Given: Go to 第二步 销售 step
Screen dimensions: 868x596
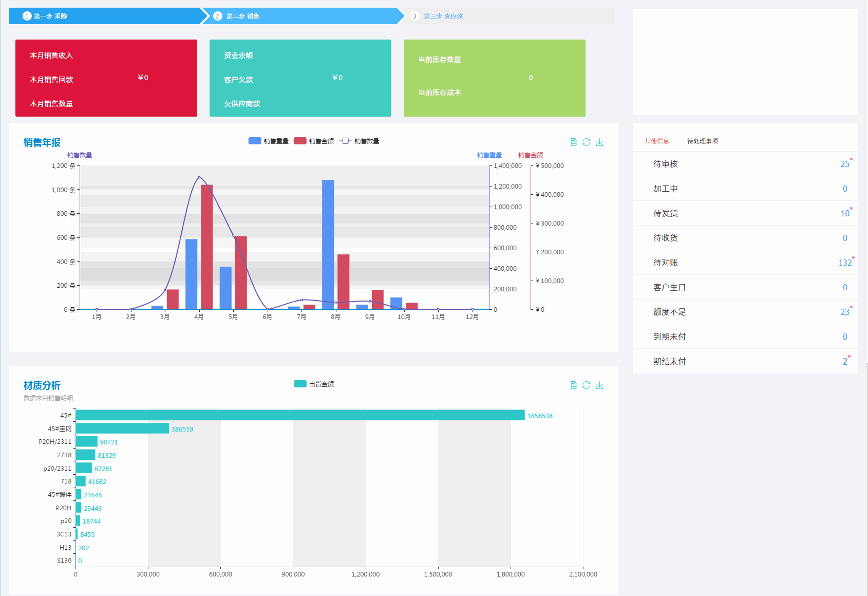Looking at the screenshot, I should point(242,16).
